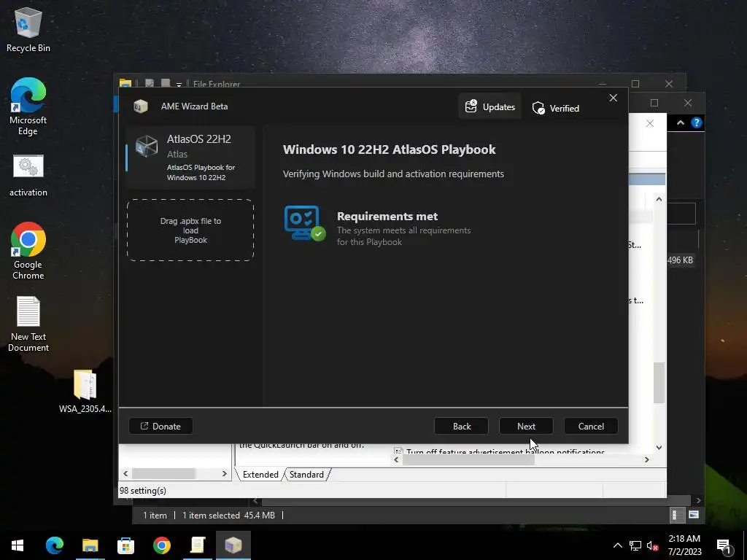Click the vertical scrollbar up arrow

tap(659, 199)
